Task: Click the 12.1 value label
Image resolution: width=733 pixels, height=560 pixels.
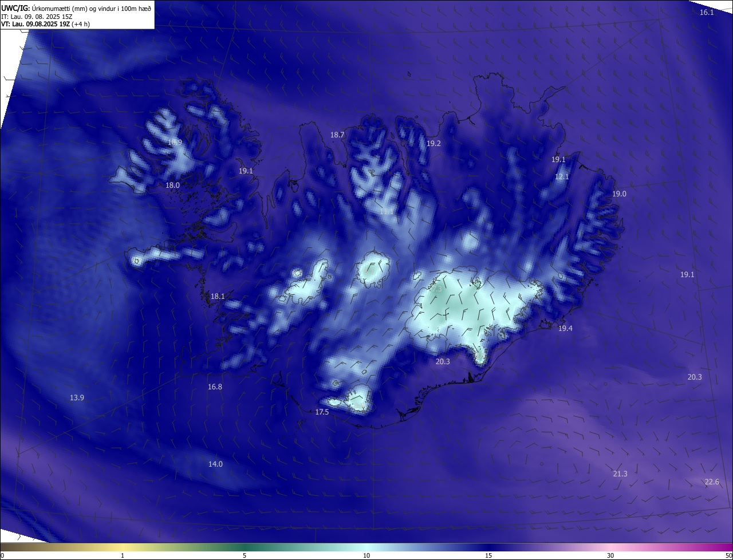Action: point(562,177)
